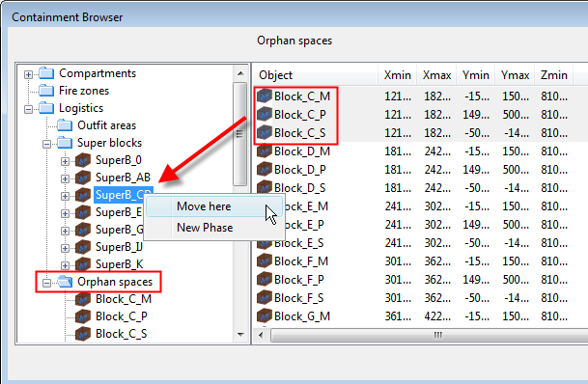Screen dimensions: 588x384
Task: Click the Compartments folder icon
Action: pos(46,73)
